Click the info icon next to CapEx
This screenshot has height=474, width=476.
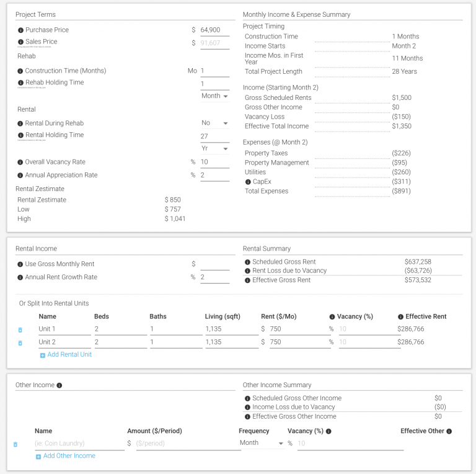248,182
